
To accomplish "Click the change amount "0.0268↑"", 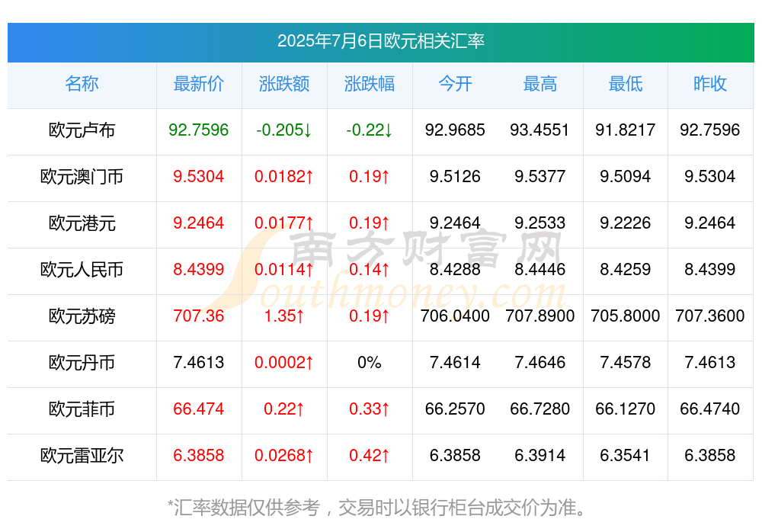I will tap(284, 456).
